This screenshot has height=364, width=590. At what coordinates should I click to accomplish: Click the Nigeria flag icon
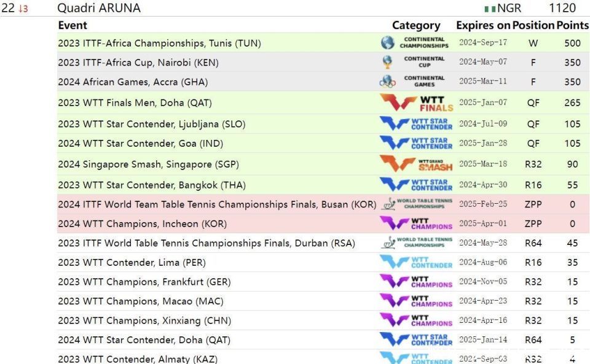coord(490,9)
